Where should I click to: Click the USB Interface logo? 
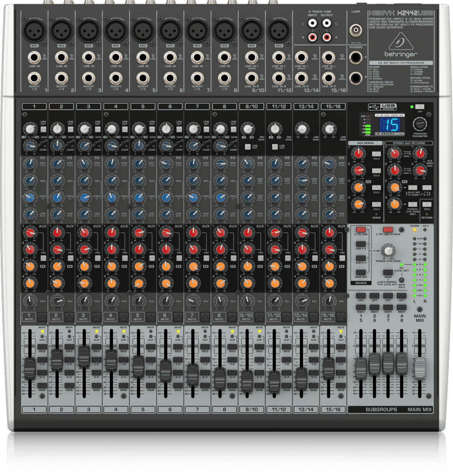coord(382,107)
